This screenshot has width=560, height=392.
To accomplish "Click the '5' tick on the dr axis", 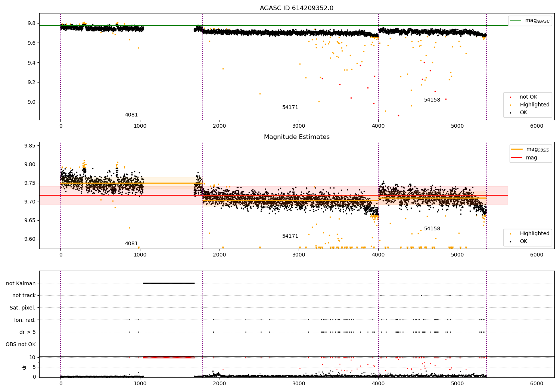I will pos(34,367).
